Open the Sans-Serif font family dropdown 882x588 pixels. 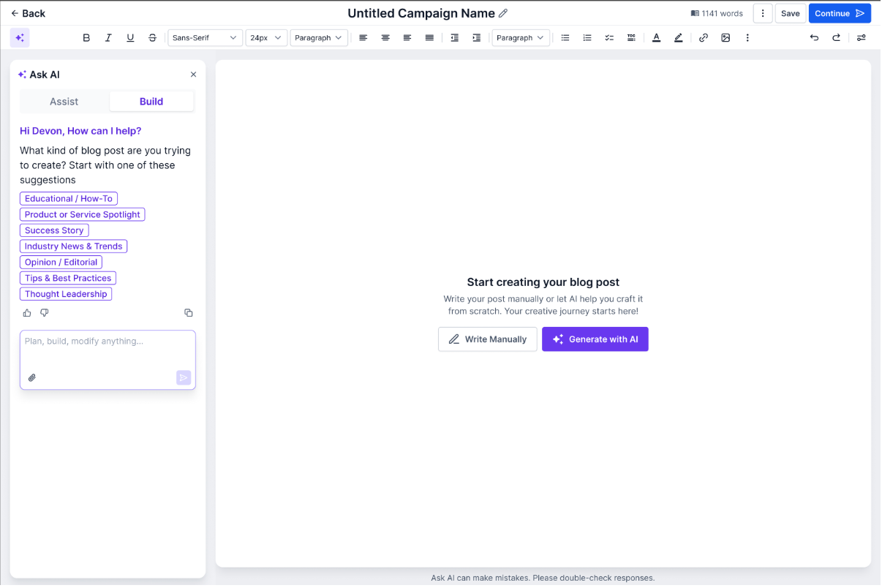click(205, 38)
